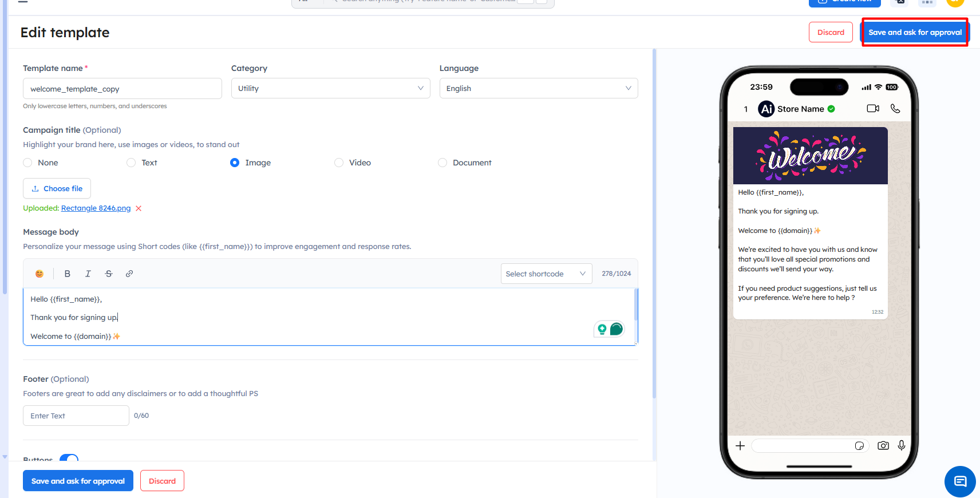Choose the Document campaign title option
The width and height of the screenshot is (980, 498).
[x=442, y=163]
